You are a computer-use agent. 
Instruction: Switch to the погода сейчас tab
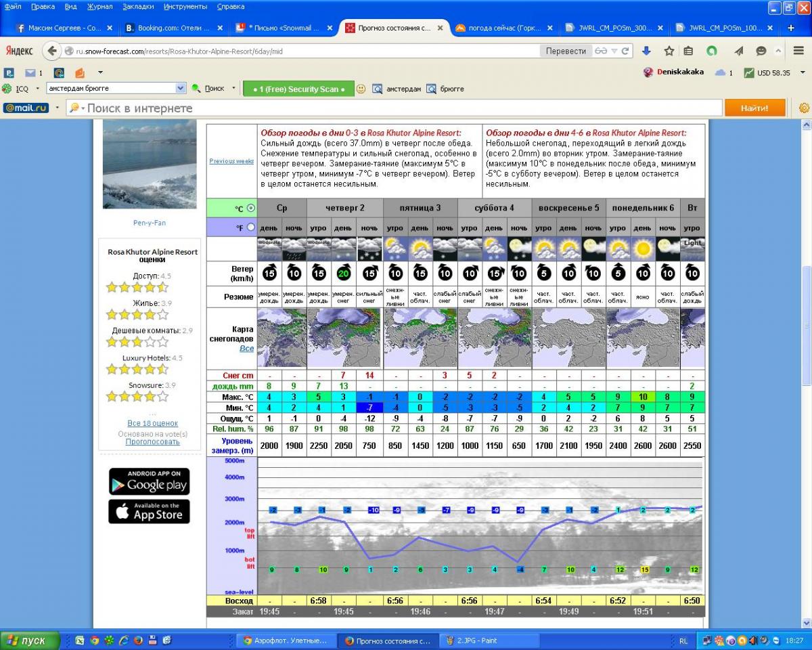coord(505,28)
